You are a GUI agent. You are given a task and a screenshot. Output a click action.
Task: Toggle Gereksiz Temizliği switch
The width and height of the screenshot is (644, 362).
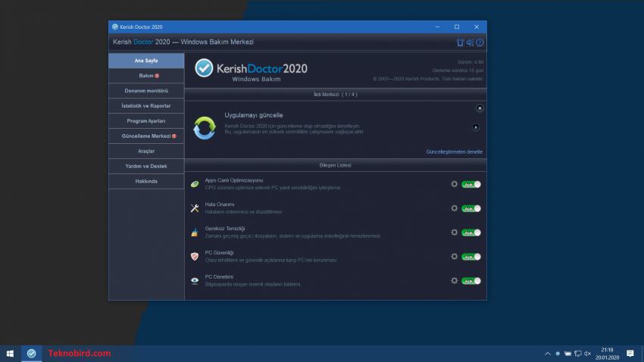point(471,232)
